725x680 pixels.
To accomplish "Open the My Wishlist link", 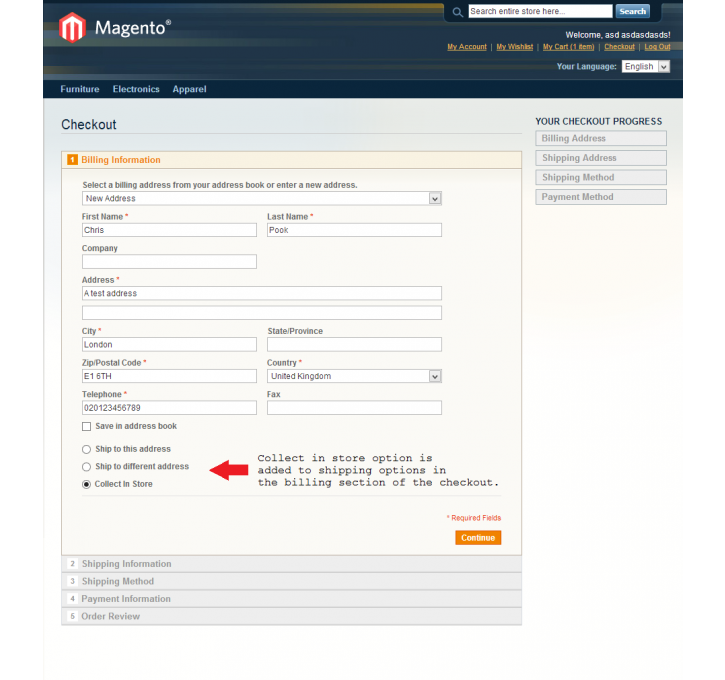I will (515, 47).
